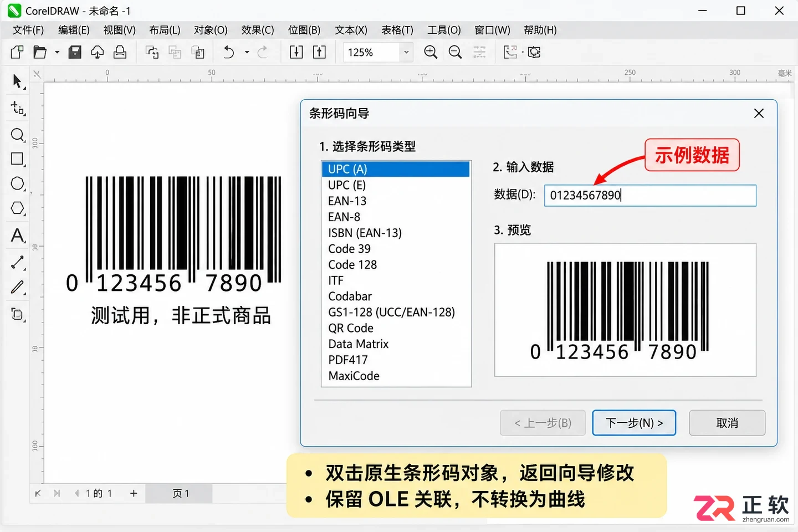The image size is (798, 532).
Task: Save the document with floppy icon
Action: coord(75,52)
